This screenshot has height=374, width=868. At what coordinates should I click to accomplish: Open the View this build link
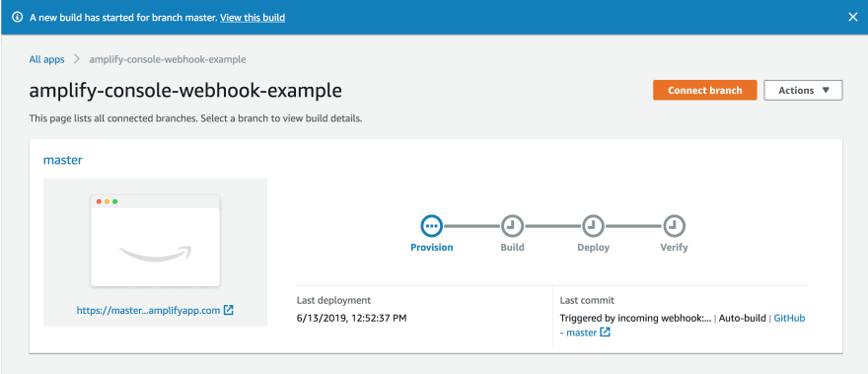coord(253,18)
